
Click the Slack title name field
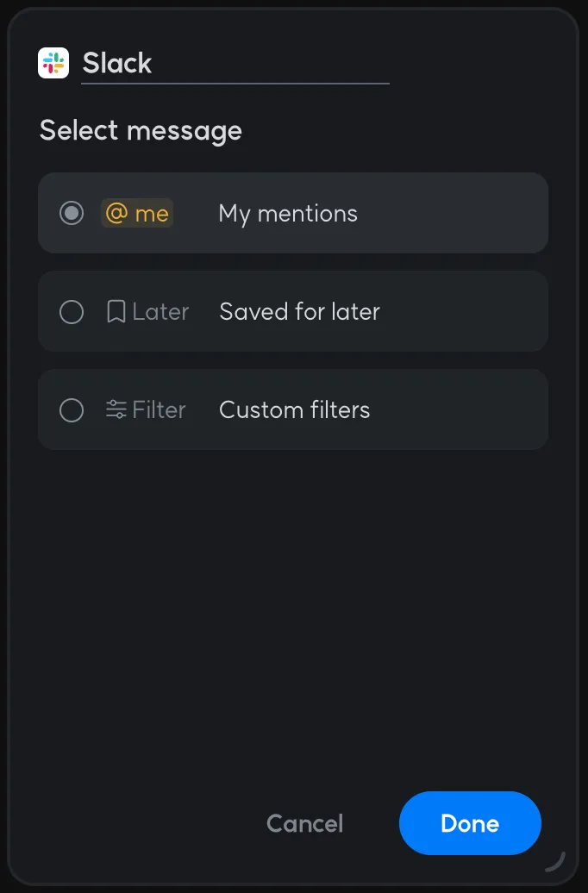click(233, 63)
